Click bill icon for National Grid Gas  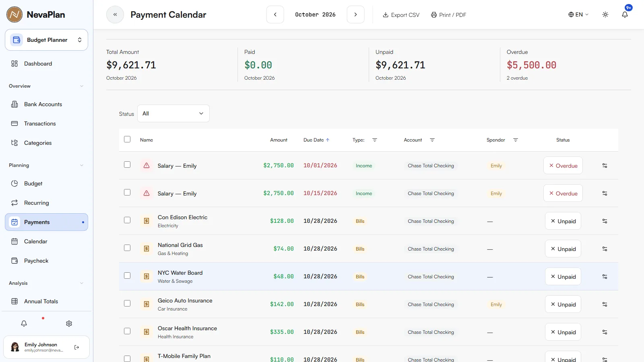pos(147,249)
